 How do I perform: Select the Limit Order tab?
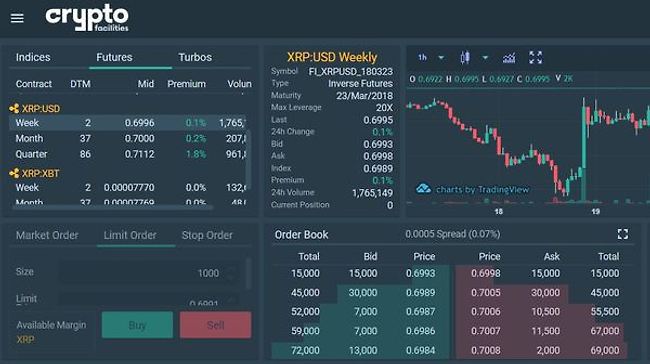click(130, 235)
